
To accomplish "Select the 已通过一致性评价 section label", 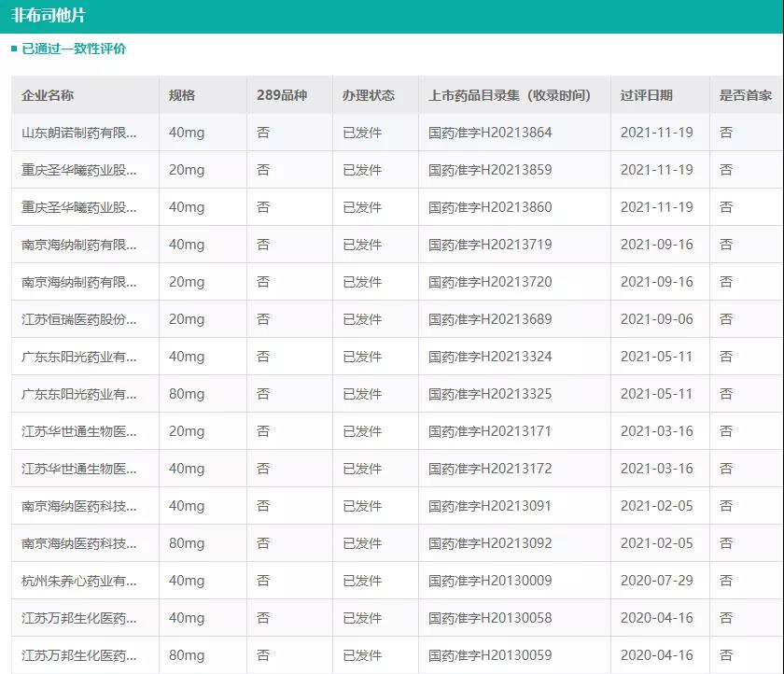I will tap(74, 49).
